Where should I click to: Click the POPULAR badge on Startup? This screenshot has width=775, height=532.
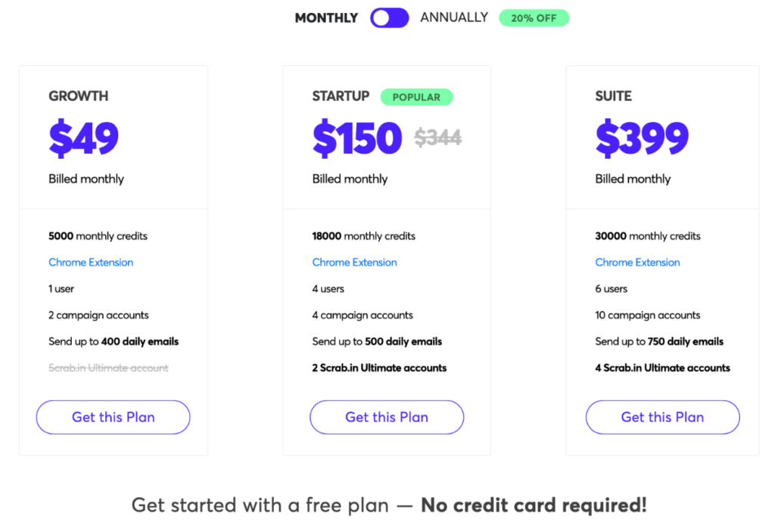tap(416, 97)
